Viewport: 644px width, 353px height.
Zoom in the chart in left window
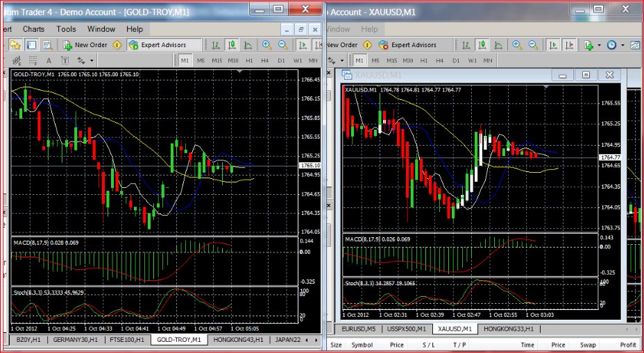266,45
